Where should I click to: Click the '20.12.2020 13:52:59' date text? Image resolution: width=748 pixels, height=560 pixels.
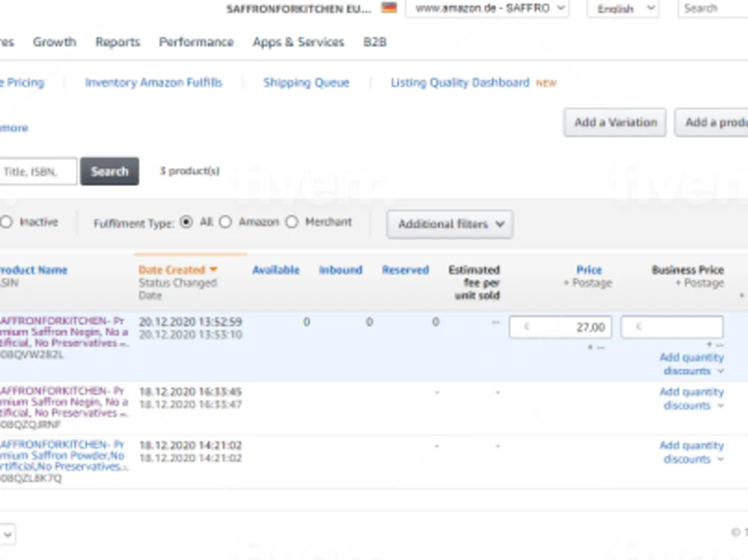[190, 322]
